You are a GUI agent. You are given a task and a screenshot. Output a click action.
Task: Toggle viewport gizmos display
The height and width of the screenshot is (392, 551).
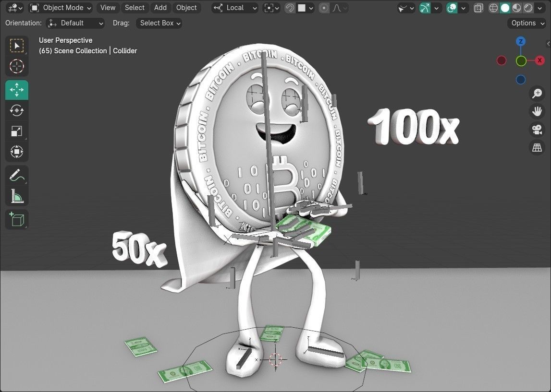pyautogui.click(x=425, y=8)
